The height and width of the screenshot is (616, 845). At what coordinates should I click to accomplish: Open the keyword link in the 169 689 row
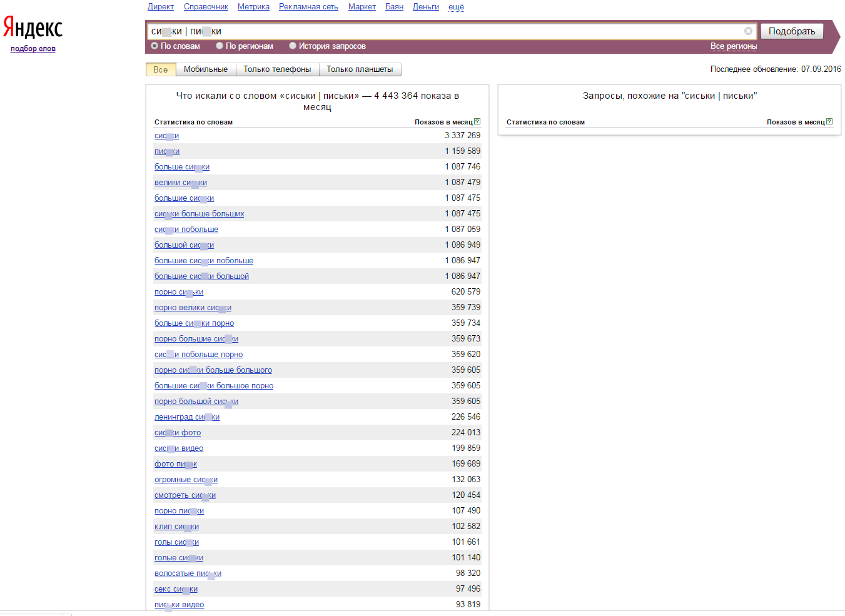click(176, 464)
